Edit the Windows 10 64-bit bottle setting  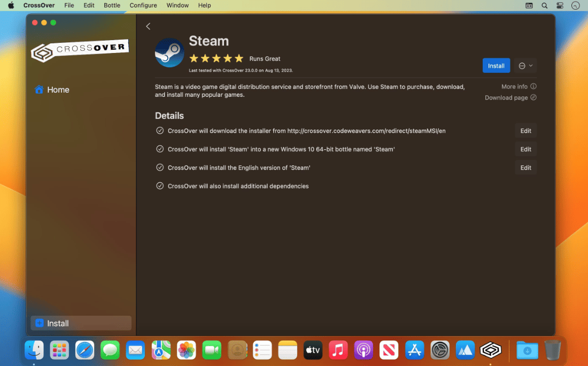(x=525, y=149)
